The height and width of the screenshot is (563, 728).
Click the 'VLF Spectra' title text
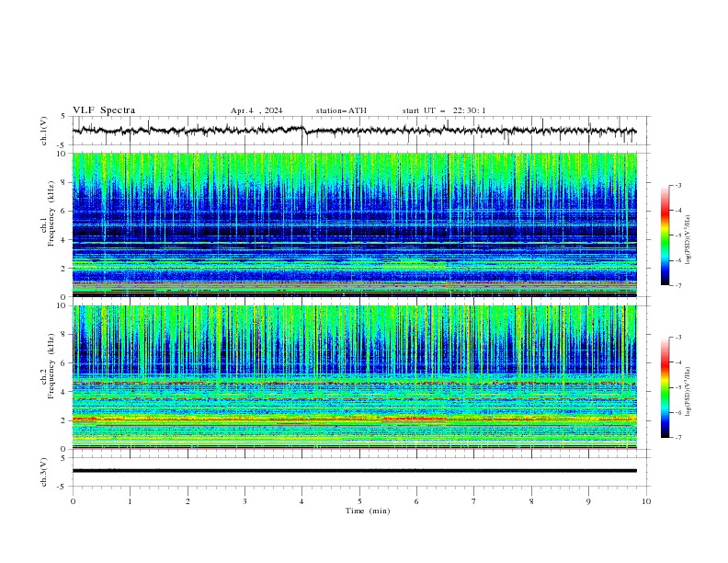tap(104, 110)
